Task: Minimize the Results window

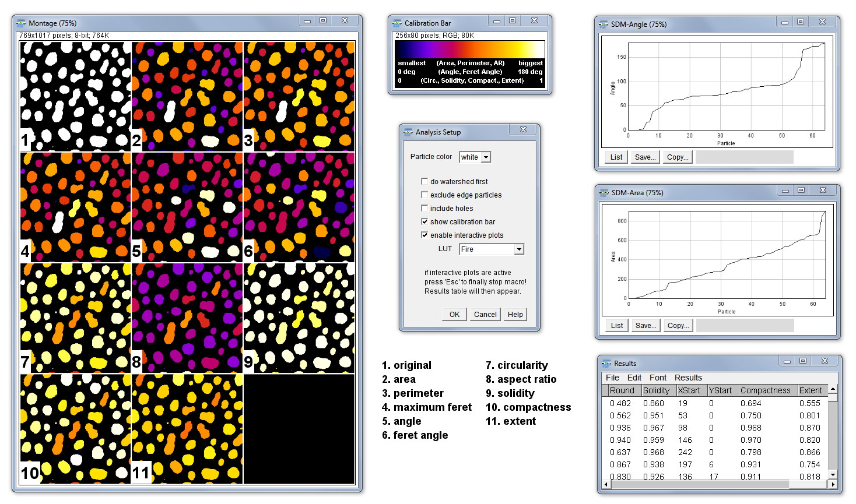Action: (x=787, y=361)
